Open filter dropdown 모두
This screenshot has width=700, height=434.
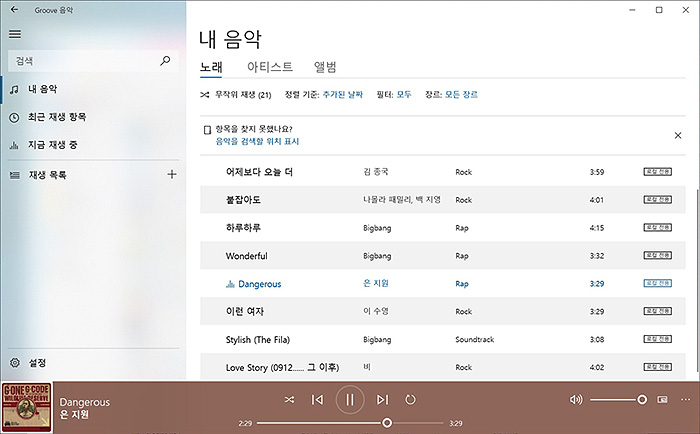point(404,94)
